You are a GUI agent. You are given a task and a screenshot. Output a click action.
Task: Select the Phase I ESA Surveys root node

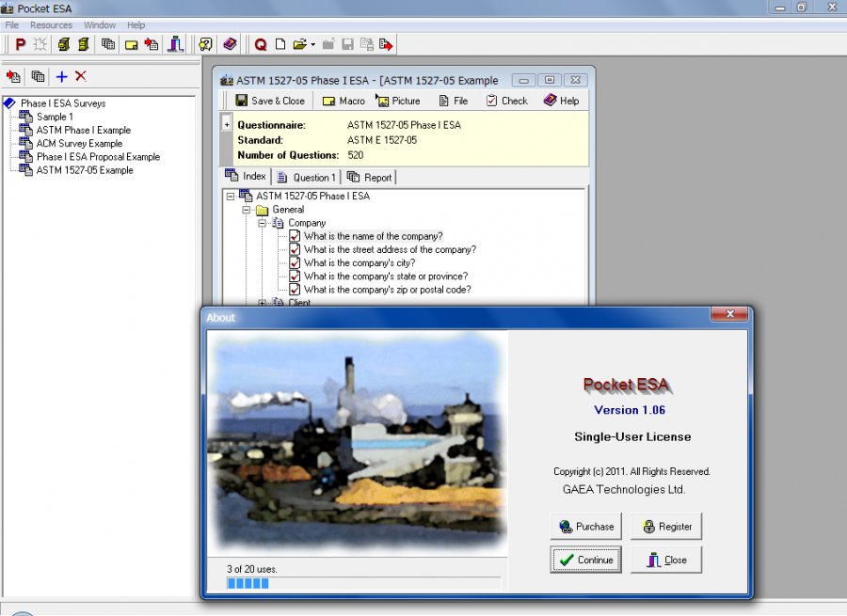click(63, 103)
